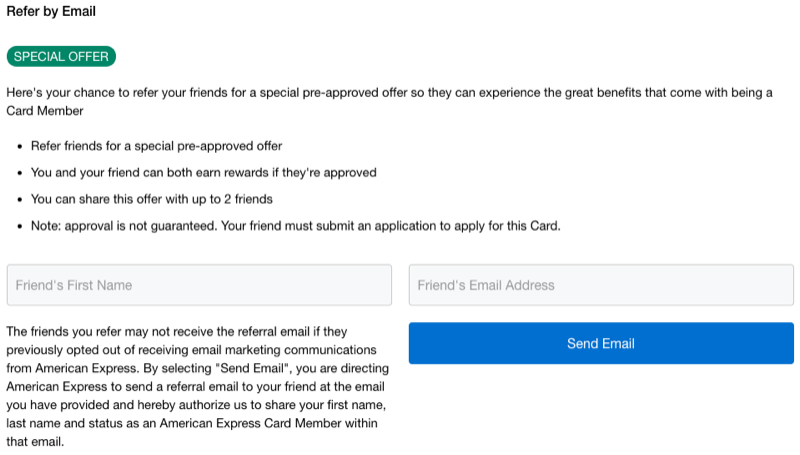Click the bullet dot before Refer friends

pyautogui.click(x=19, y=147)
